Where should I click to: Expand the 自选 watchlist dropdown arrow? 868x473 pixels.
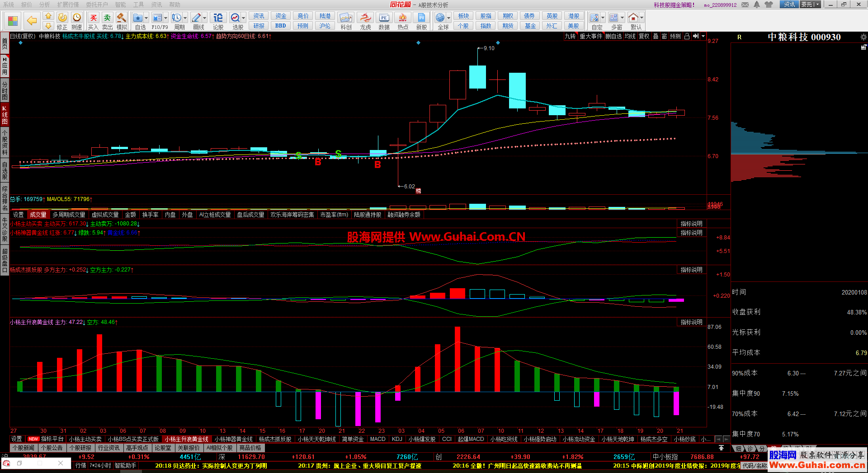tap(147, 18)
